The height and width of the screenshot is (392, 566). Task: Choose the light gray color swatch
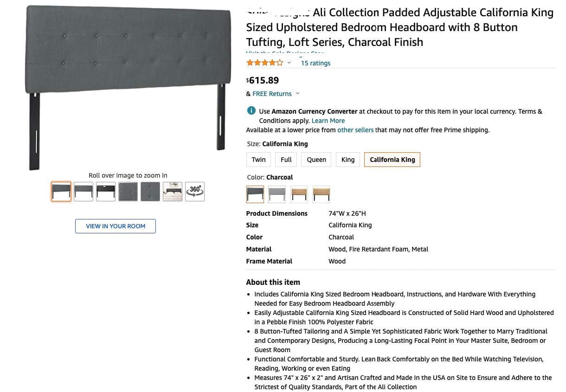click(277, 194)
